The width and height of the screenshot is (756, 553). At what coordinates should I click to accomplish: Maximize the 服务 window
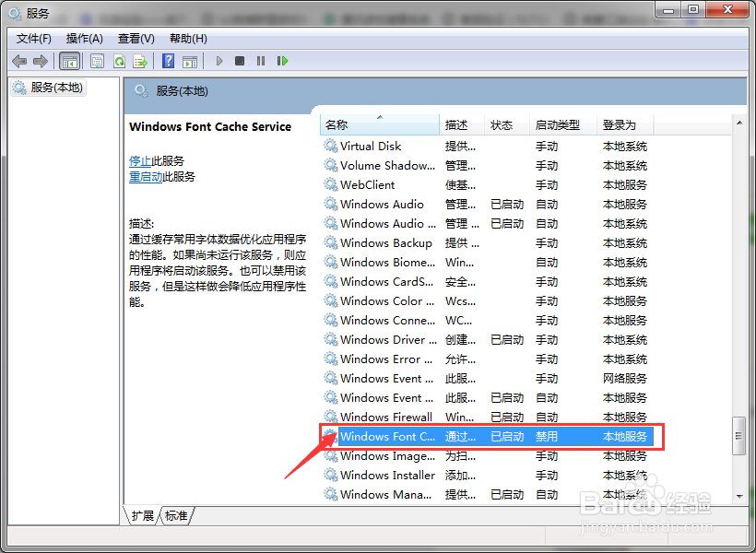click(x=693, y=10)
